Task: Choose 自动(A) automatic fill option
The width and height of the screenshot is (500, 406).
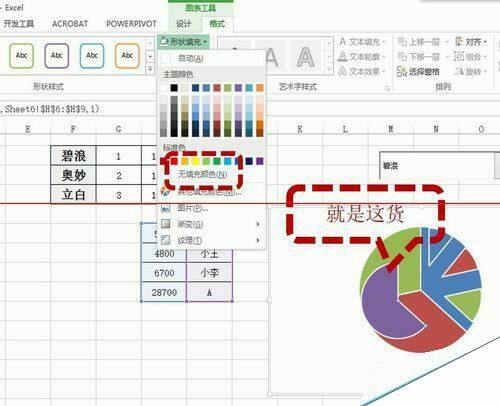Action: coord(190,58)
